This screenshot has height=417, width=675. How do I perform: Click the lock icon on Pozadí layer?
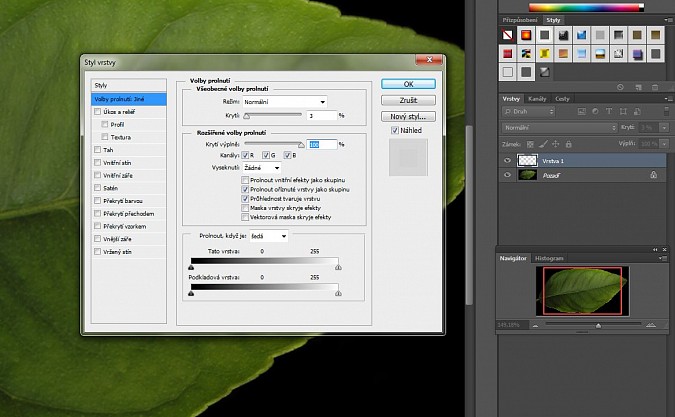tap(653, 175)
